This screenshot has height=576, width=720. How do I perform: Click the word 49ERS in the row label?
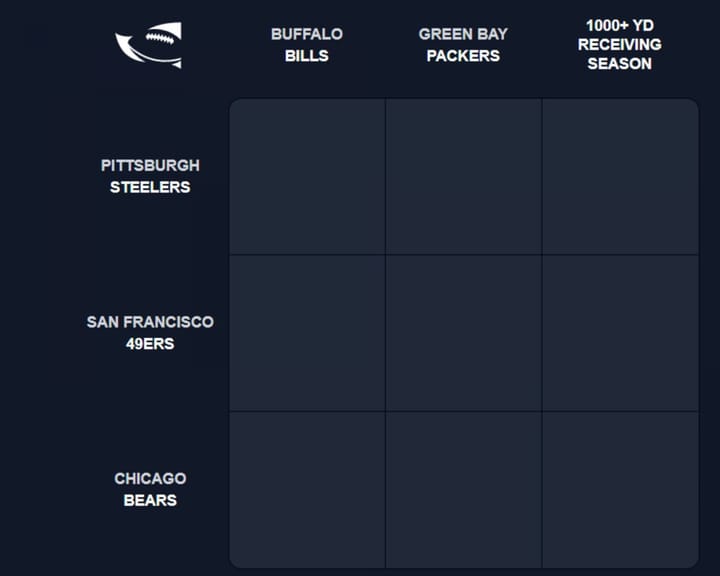click(x=150, y=344)
